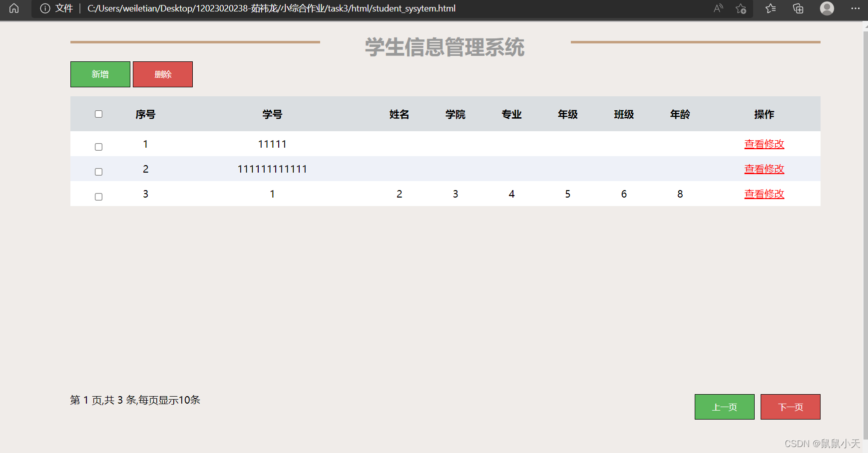
Task: Select the 学号 cell 11111
Action: click(272, 144)
